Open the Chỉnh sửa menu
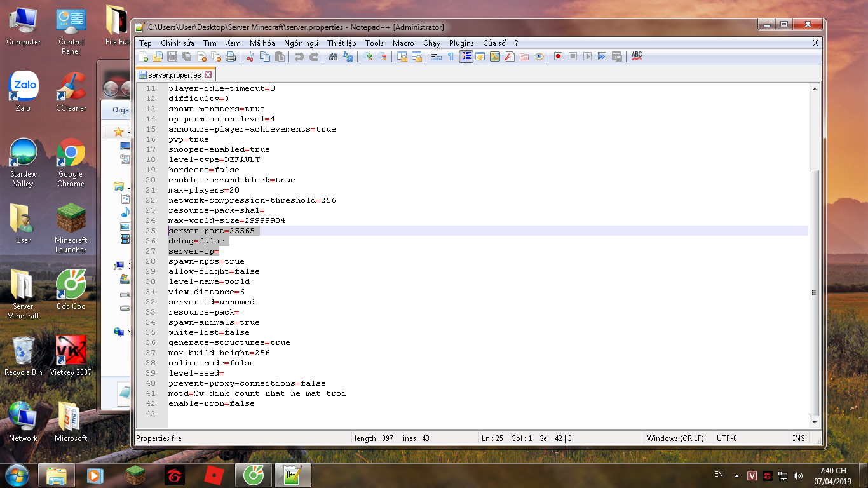This screenshot has width=868, height=488. click(177, 43)
